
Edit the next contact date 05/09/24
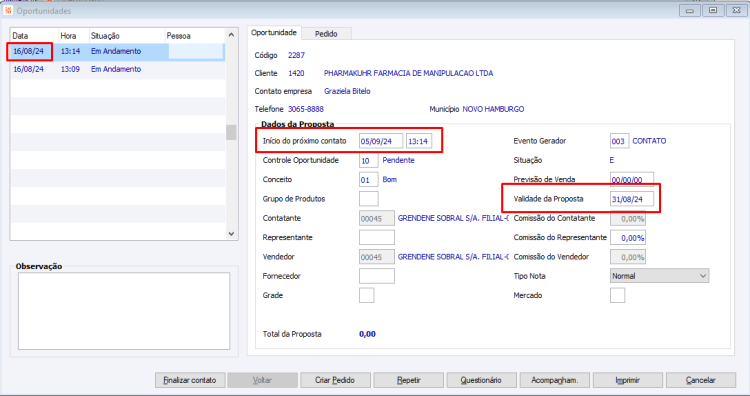[x=381, y=141]
